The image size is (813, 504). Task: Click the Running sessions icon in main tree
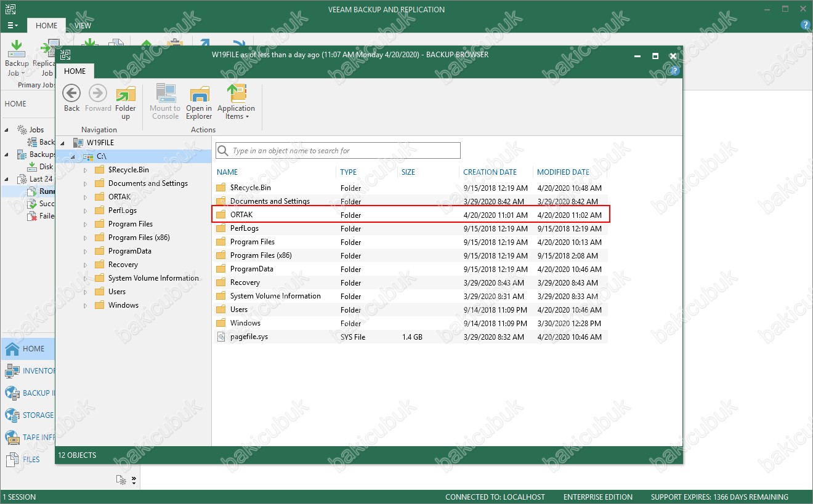pos(33,191)
